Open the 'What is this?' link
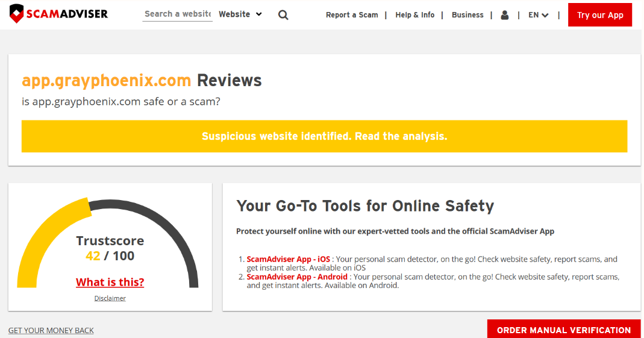644x338 pixels. pyautogui.click(x=110, y=282)
